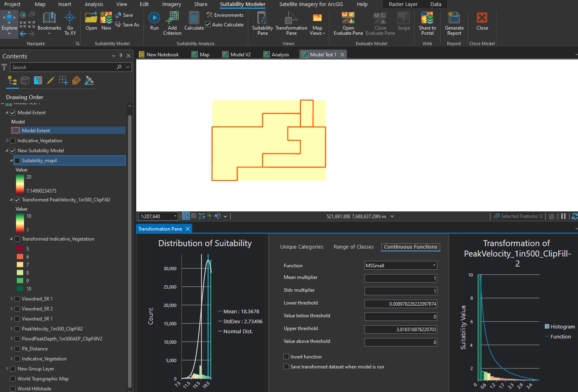Viewport: 578px width, 392px height.
Task: Expand the New Group Layer
Action: point(7,369)
